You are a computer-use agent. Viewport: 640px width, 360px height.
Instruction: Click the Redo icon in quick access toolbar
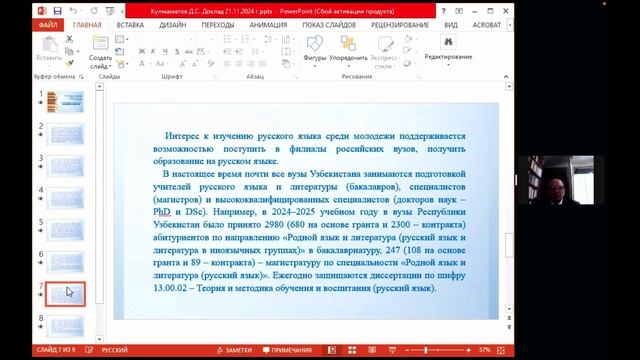pyautogui.click(x=94, y=11)
